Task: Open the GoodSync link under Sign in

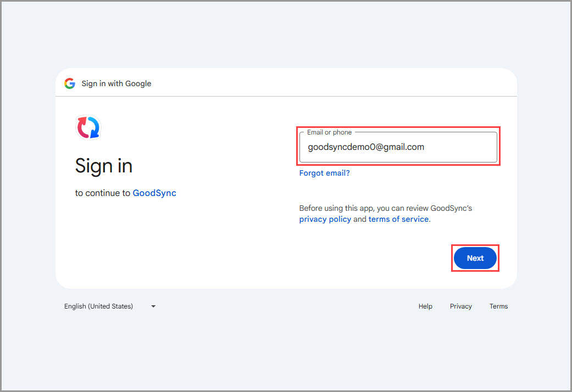Action: pos(154,193)
